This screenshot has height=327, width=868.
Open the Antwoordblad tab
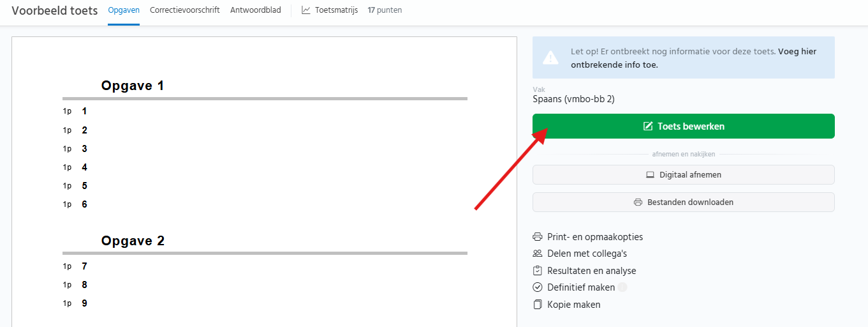pyautogui.click(x=255, y=10)
